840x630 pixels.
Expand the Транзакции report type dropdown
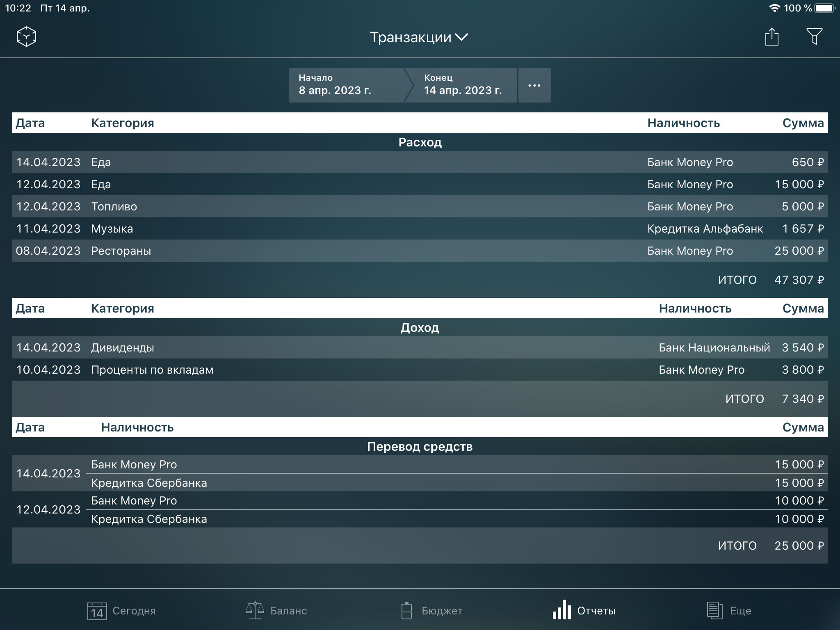419,37
